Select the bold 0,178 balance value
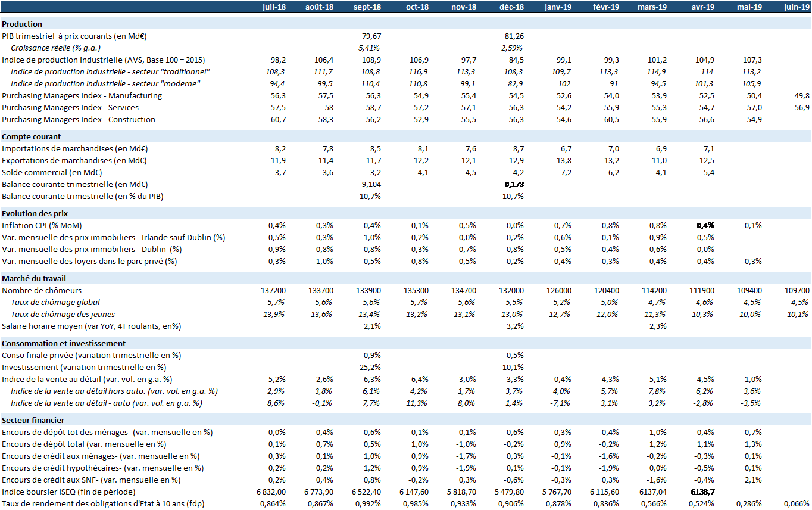812x510 pixels. coord(514,184)
